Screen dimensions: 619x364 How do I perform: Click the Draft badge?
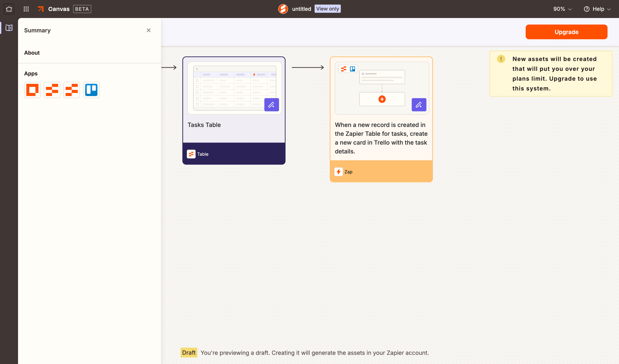(x=189, y=353)
